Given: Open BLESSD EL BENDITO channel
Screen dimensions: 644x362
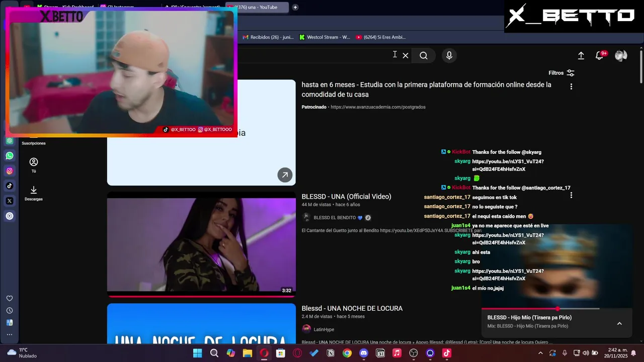Looking at the screenshot, I should pos(335,218).
